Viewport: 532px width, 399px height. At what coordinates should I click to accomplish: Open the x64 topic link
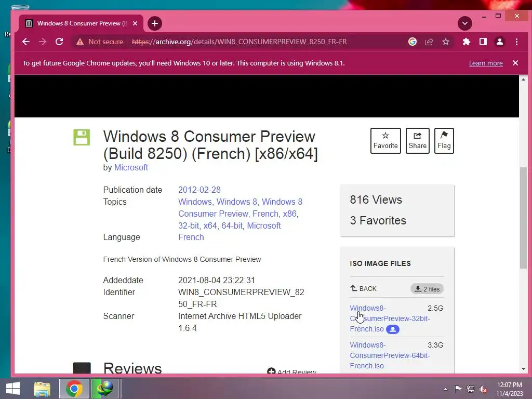coord(210,225)
